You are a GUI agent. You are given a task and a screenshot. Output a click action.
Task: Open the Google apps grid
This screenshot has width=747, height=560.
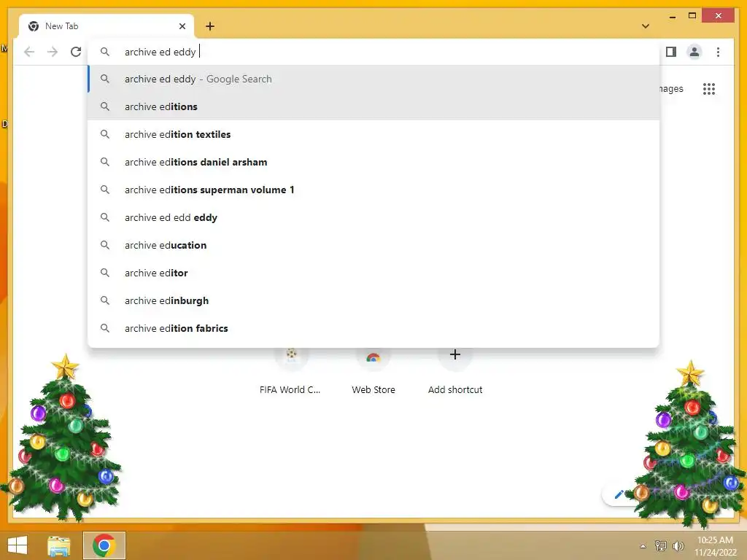click(709, 89)
